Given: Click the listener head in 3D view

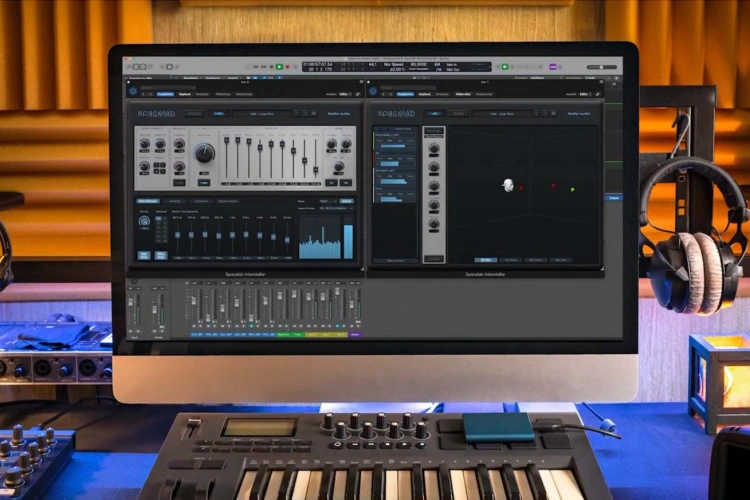Looking at the screenshot, I should (x=507, y=185).
